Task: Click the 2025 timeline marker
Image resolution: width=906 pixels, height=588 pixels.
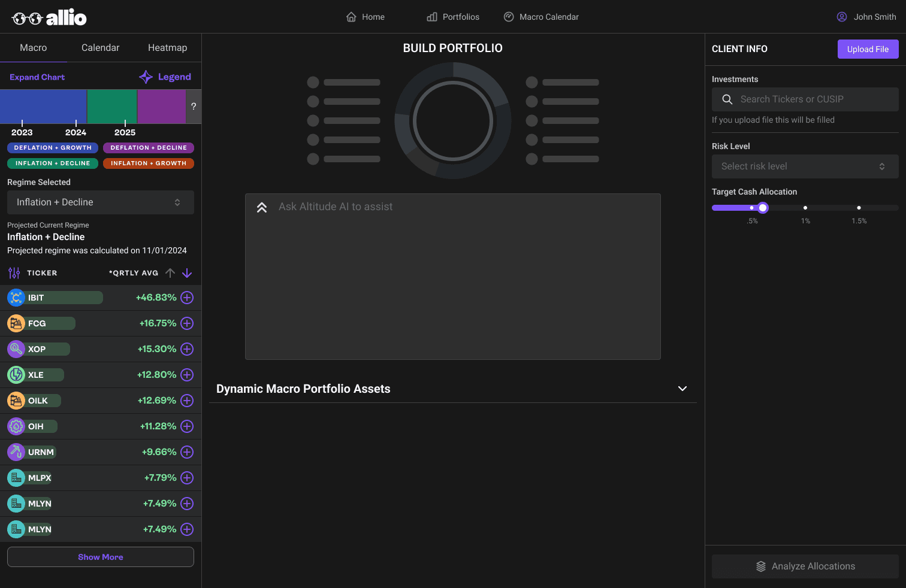Action: click(x=125, y=132)
